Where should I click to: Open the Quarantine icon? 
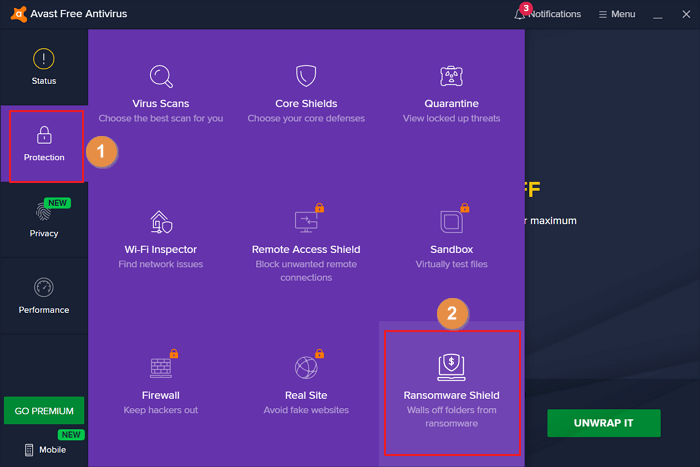pos(452,76)
